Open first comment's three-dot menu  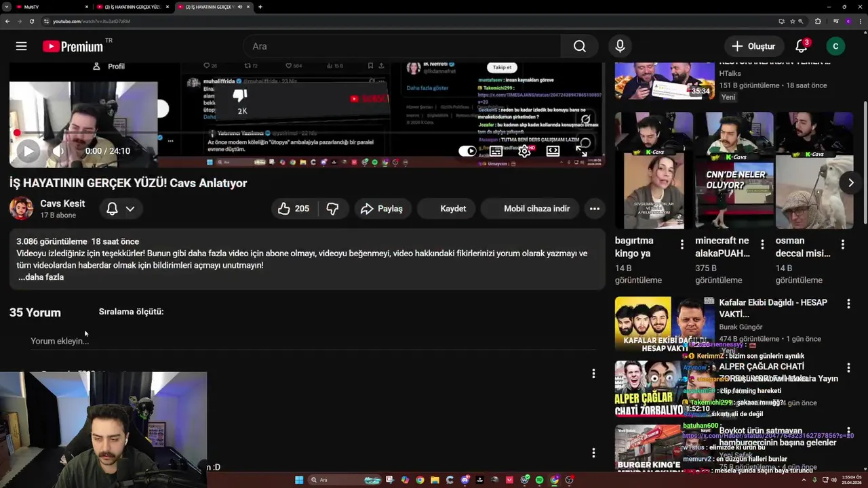tap(593, 373)
